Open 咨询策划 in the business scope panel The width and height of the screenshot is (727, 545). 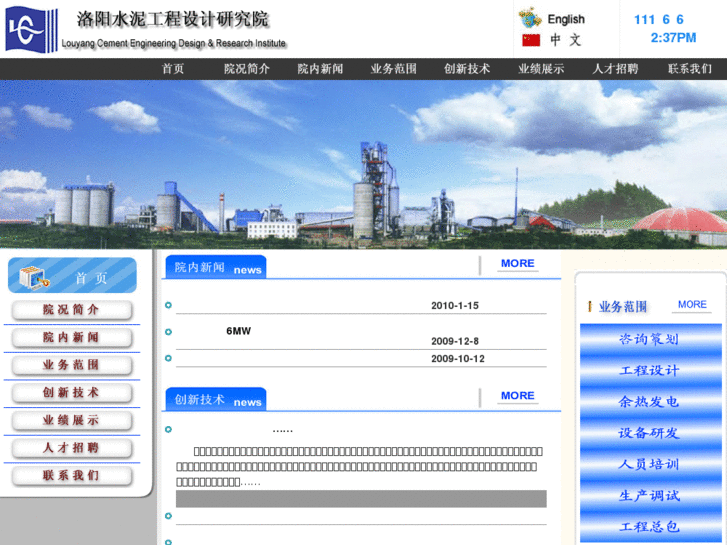(648, 340)
